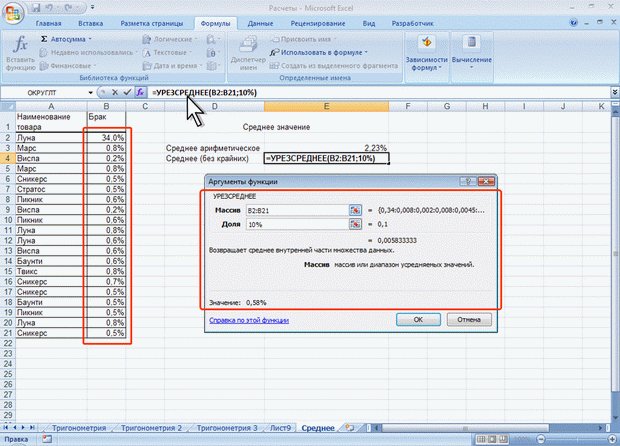The width and height of the screenshot is (620, 446).
Task: Click the dialog help question icon
Action: click(468, 181)
